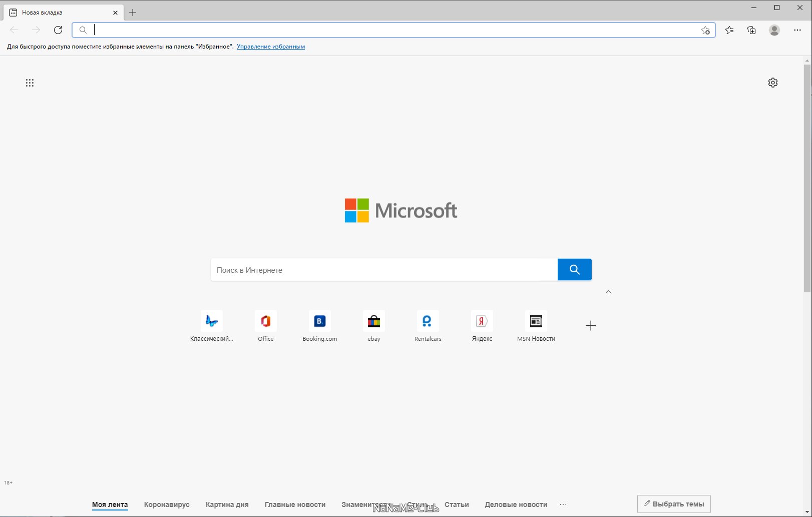Image resolution: width=812 pixels, height=517 pixels.
Task: Close the Новая вкладка tab
Action: coord(115,13)
